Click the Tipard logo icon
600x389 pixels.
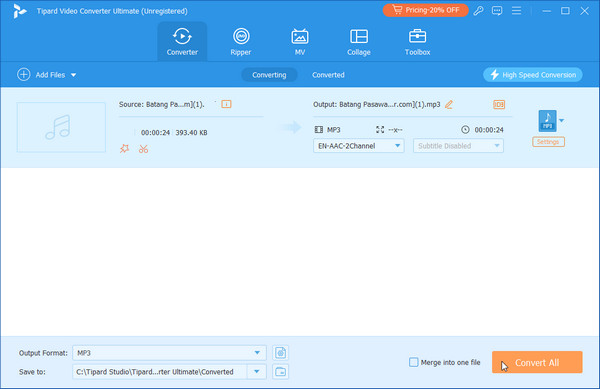(x=19, y=11)
